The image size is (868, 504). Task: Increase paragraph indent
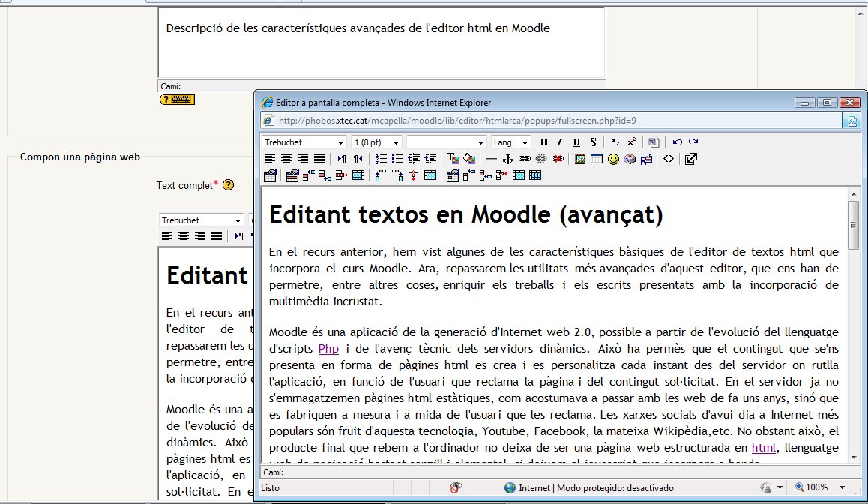(x=430, y=159)
